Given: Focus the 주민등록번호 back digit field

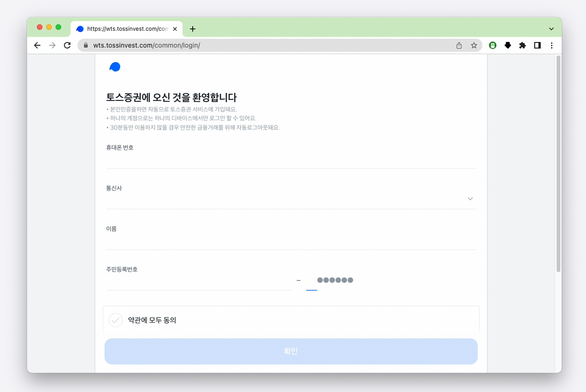Looking at the screenshot, I should pos(312,282).
